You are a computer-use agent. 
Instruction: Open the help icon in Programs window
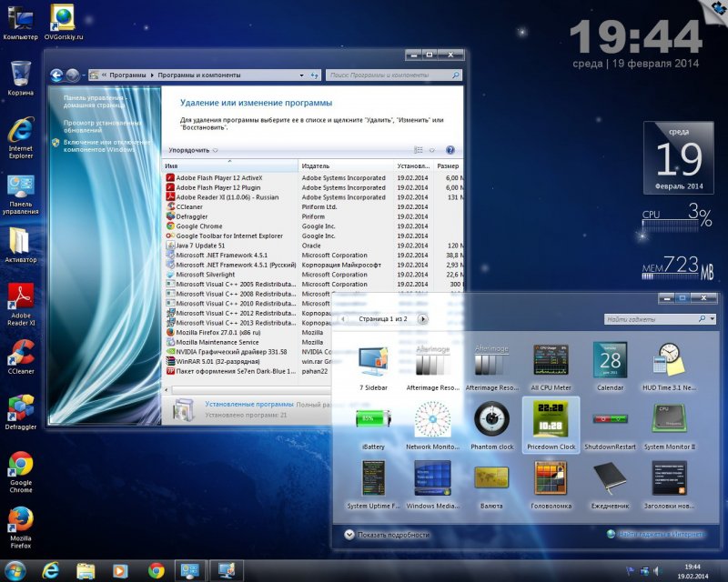click(x=450, y=150)
